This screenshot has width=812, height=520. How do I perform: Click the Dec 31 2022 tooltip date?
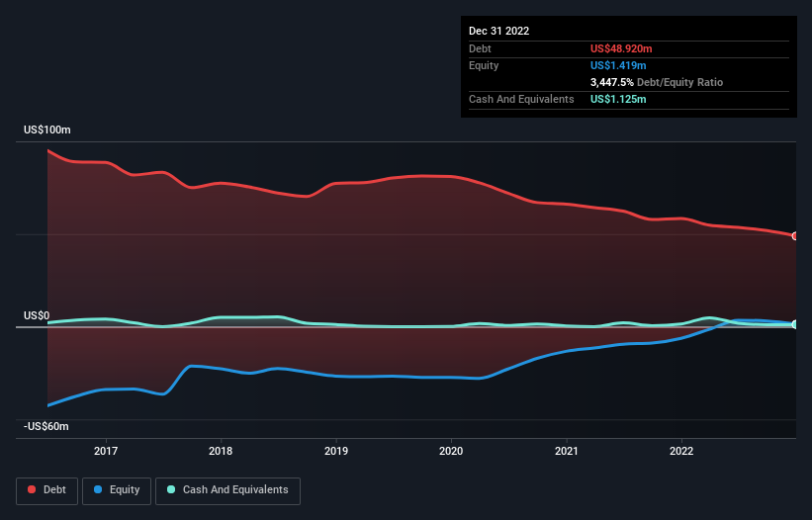pos(499,31)
